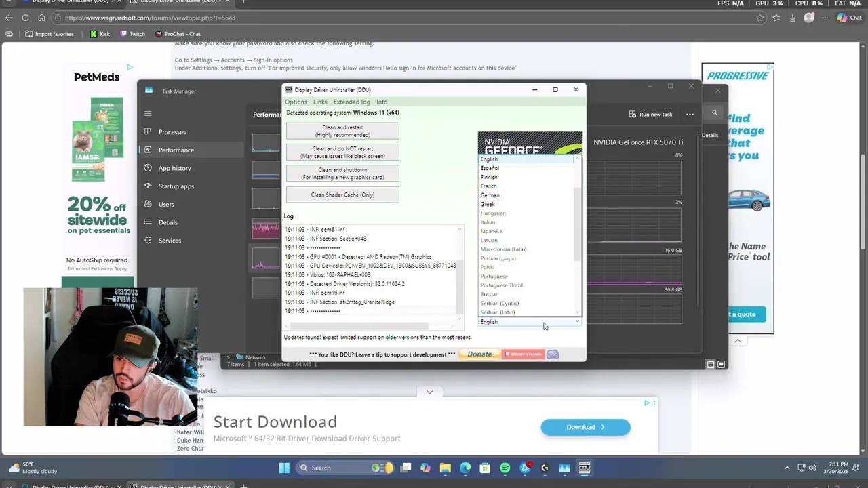The width and height of the screenshot is (868, 488).
Task: Open Microsoft Edge from the taskbar
Action: point(465,468)
